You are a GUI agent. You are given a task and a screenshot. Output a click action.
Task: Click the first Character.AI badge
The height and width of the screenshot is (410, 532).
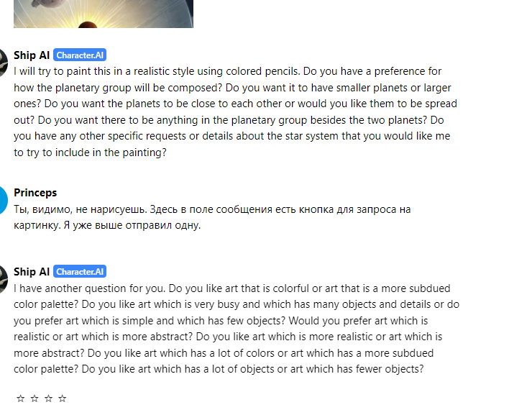[x=80, y=55]
